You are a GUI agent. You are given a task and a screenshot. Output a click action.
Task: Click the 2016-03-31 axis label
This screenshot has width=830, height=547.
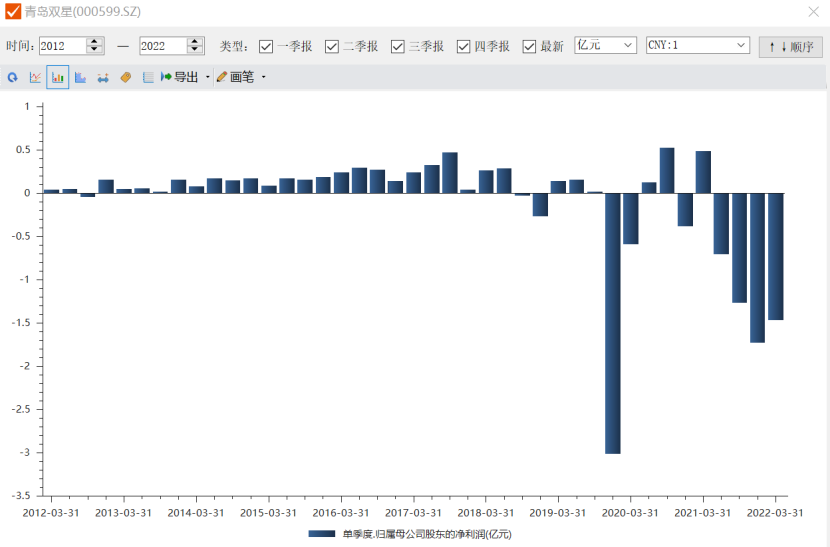pyautogui.click(x=341, y=513)
